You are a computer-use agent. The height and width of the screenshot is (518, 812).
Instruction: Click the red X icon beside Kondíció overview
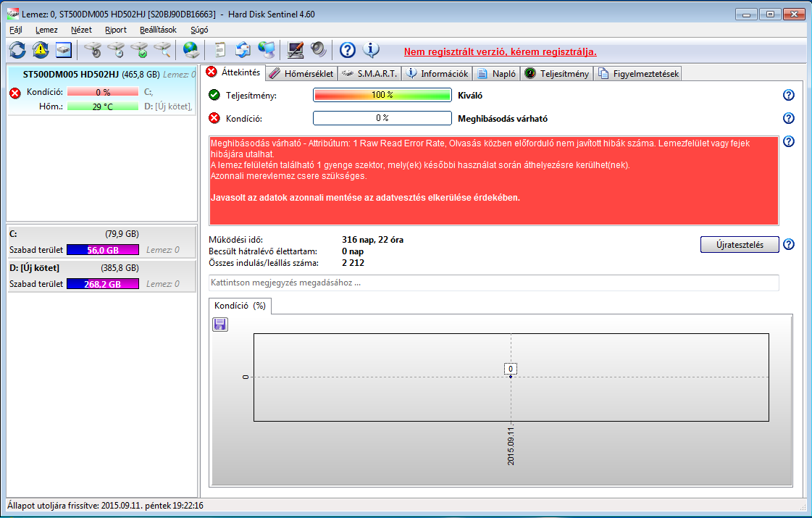(x=214, y=118)
